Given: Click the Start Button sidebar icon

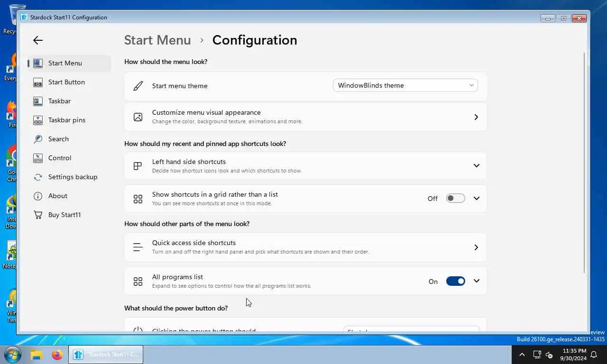Looking at the screenshot, I should 38,82.
